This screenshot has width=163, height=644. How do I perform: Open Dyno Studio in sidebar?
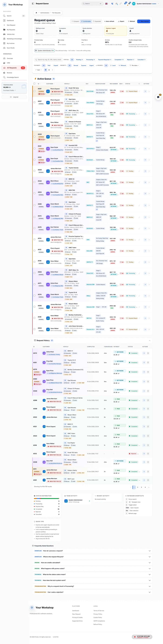coord(14,48)
